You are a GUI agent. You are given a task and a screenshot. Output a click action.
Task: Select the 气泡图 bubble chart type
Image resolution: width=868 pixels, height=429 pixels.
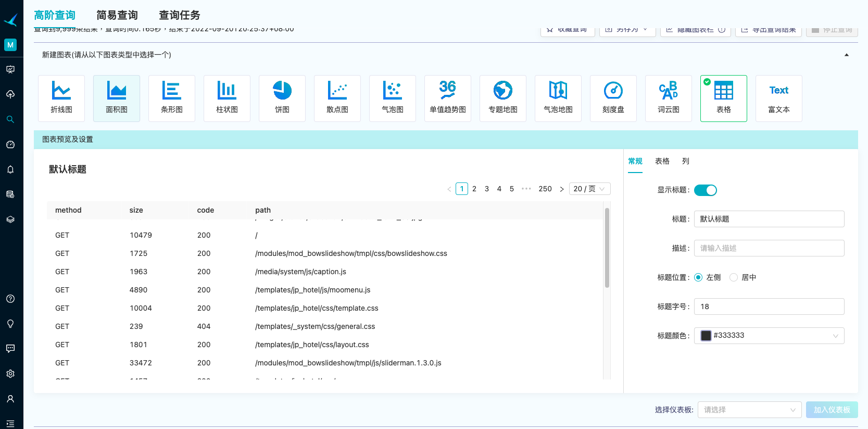click(393, 99)
